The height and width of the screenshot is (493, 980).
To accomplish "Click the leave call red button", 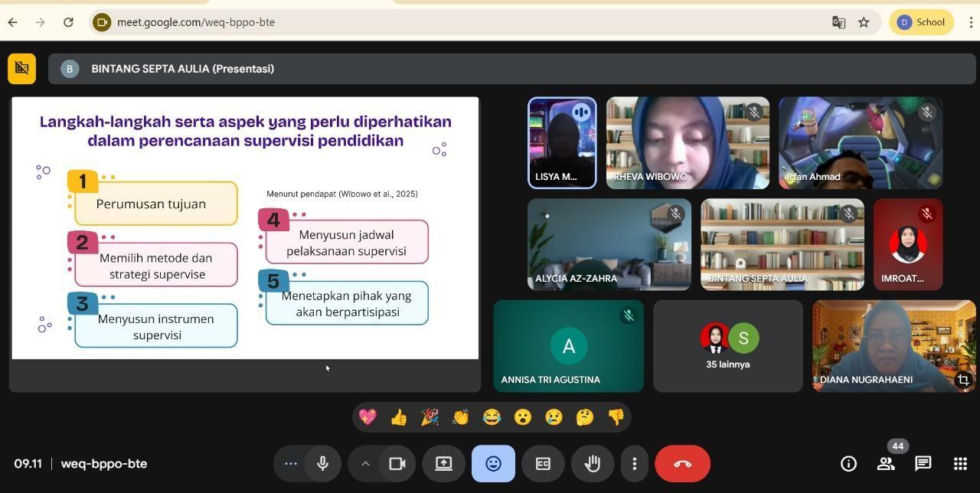I will tap(682, 464).
